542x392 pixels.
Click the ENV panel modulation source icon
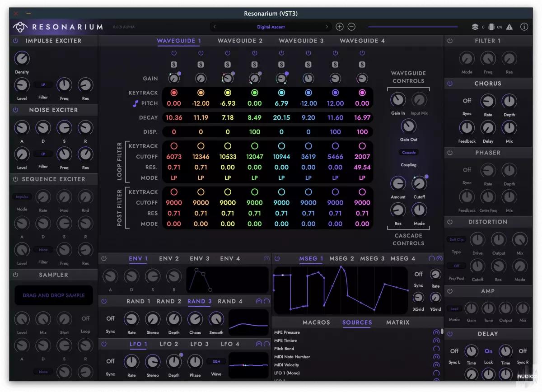[x=266, y=259]
